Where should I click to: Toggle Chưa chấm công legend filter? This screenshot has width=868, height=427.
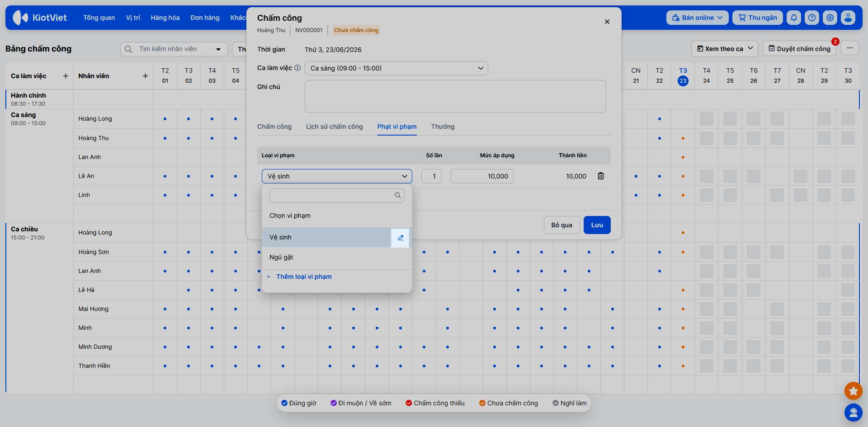pyautogui.click(x=509, y=403)
